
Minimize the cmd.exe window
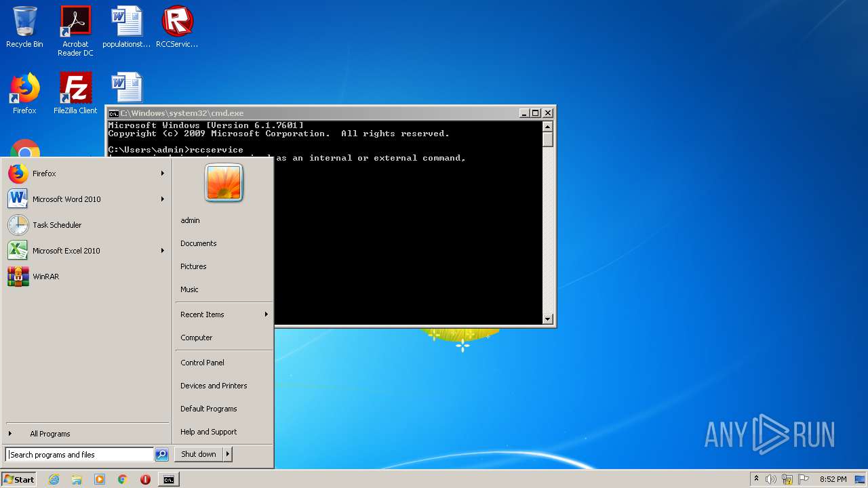coord(524,113)
